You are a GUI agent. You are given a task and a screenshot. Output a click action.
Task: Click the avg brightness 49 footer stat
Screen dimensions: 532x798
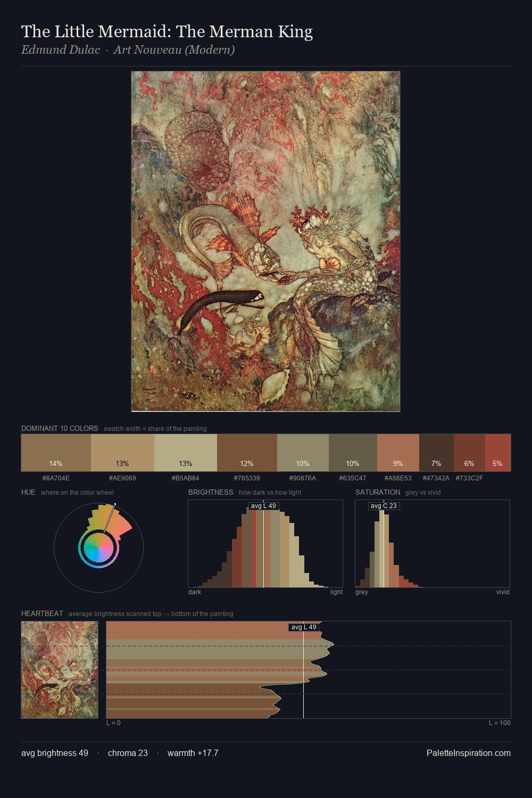coord(55,753)
